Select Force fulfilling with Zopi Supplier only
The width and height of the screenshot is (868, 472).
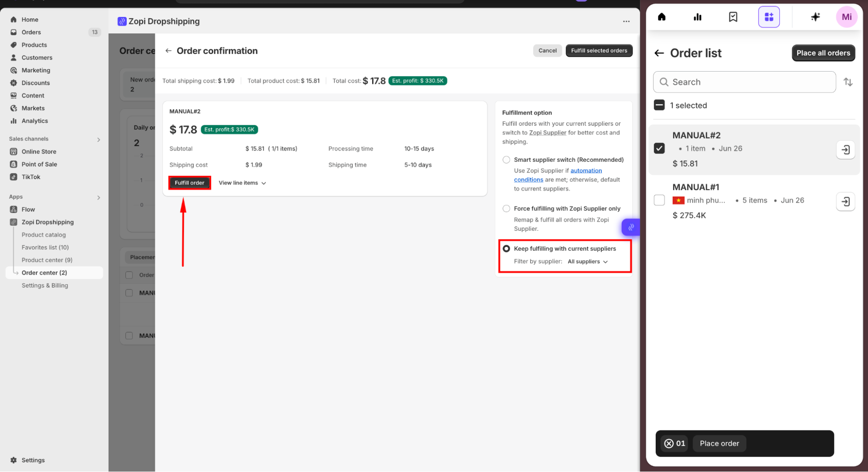pos(506,209)
